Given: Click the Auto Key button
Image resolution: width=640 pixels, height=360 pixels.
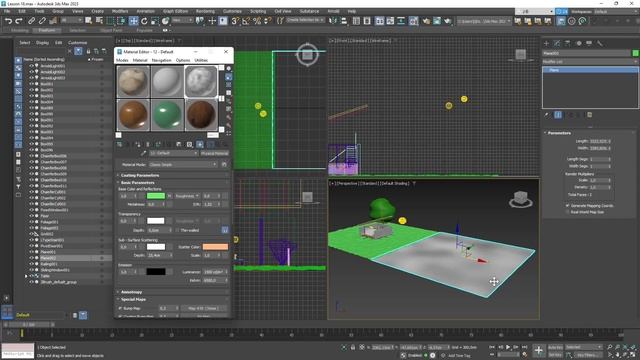Looking at the screenshot, I should point(555,347).
